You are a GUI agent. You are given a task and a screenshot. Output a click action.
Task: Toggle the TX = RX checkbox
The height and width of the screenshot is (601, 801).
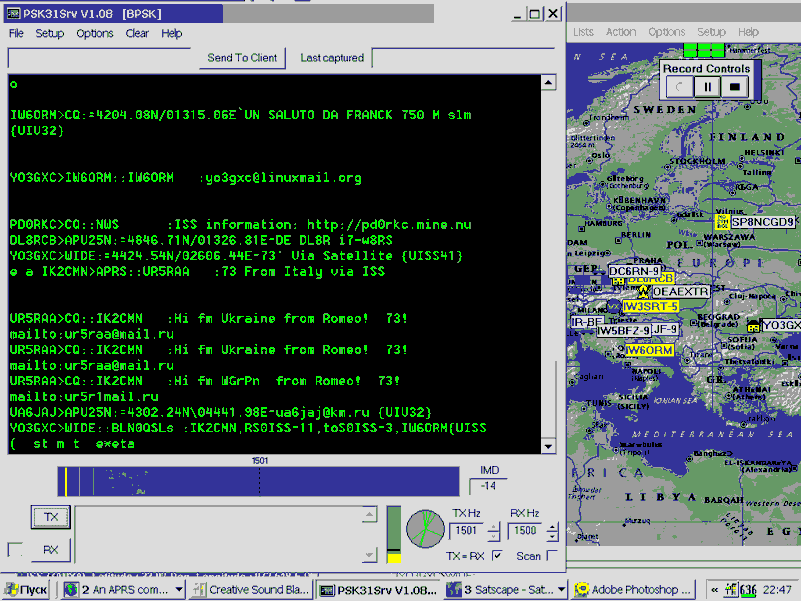point(498,555)
